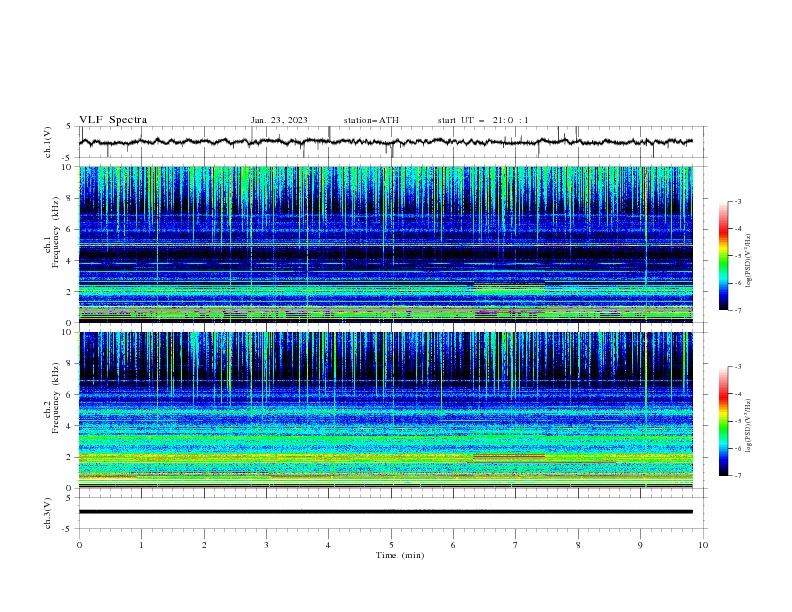Click time axis tick label "10"
The width and height of the screenshot is (792, 612).
point(703,545)
